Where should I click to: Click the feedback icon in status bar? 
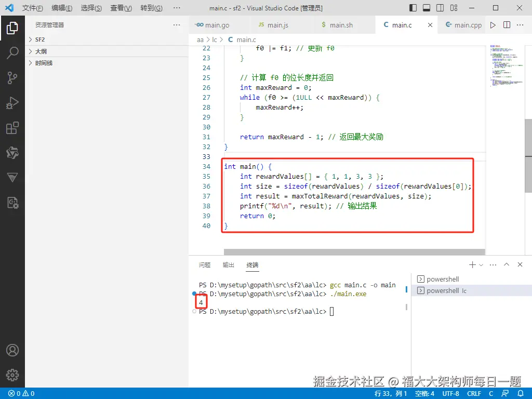pos(505,394)
